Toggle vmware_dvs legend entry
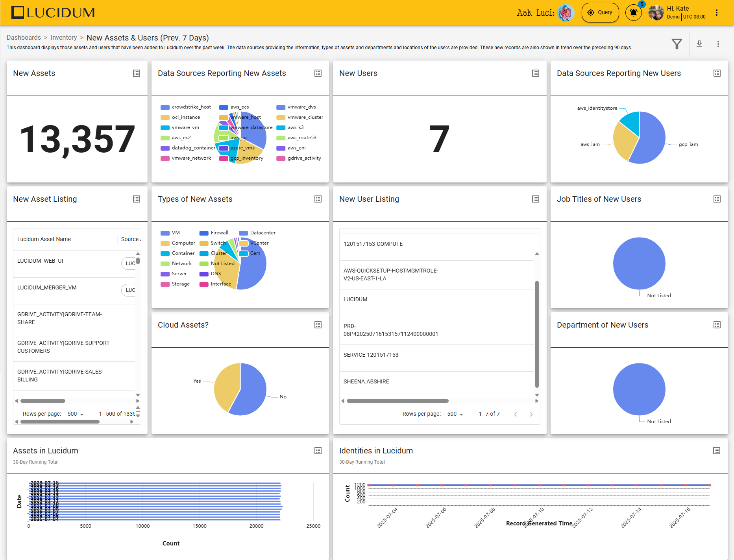This screenshot has width=734, height=560. (296, 107)
